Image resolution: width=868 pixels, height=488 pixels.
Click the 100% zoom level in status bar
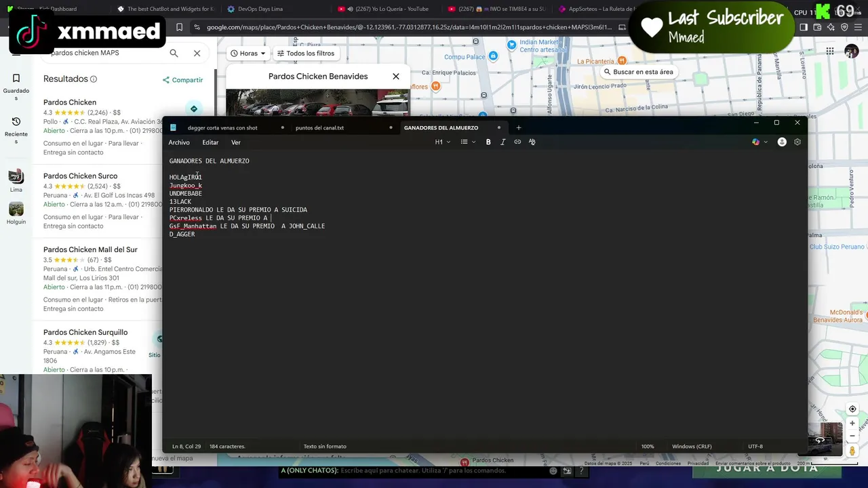click(648, 446)
